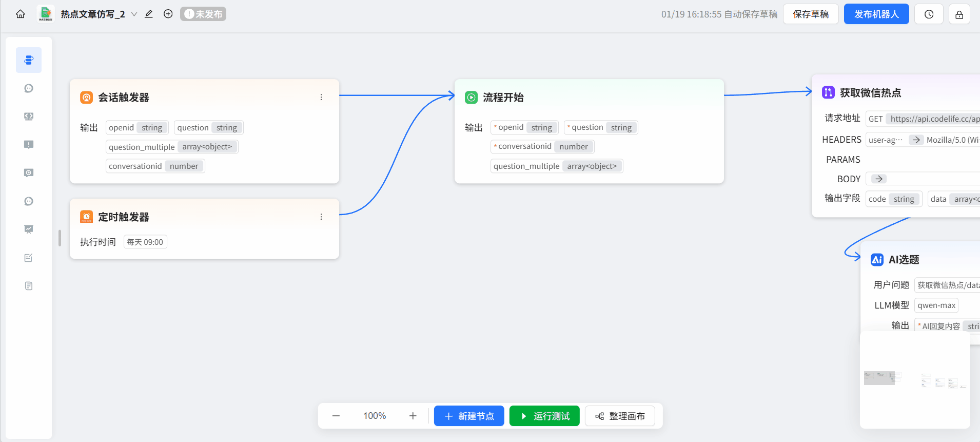Image resolution: width=980 pixels, height=442 pixels.
Task: Click the 保存草稿 button
Action: (810, 14)
